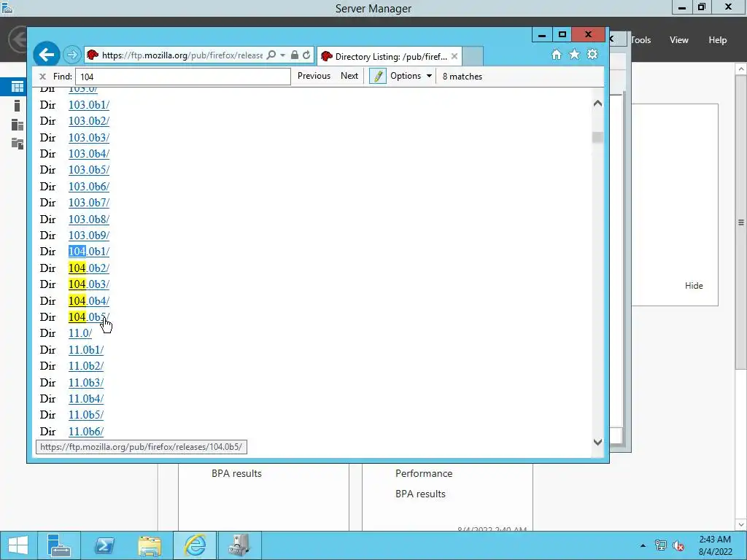This screenshot has height=560, width=747.
Task: Open a new blank tab
Action: pyautogui.click(x=473, y=56)
